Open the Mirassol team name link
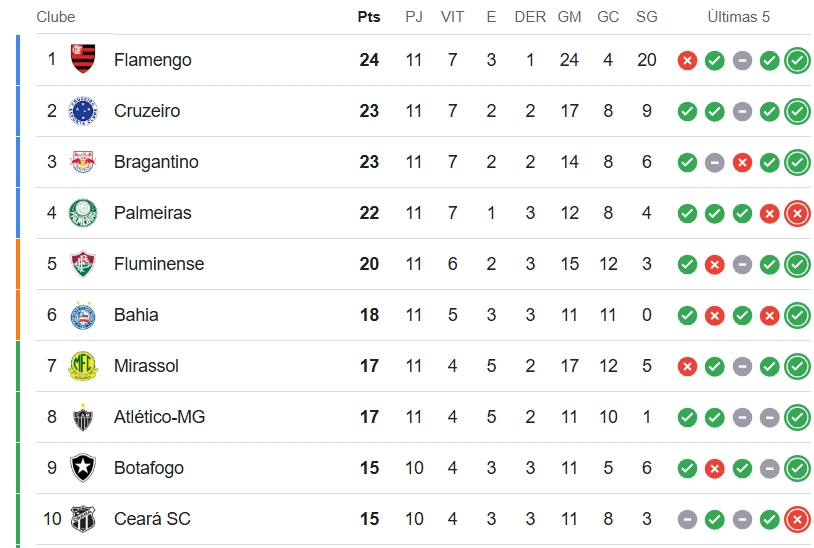The image size is (814, 548). pyautogui.click(x=146, y=366)
